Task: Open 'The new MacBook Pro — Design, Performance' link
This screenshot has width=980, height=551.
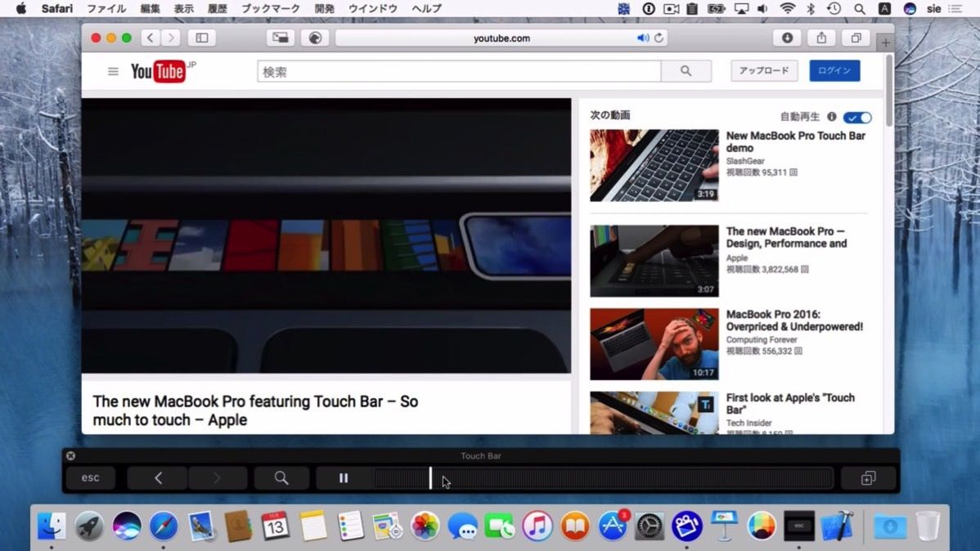Action: [x=786, y=237]
